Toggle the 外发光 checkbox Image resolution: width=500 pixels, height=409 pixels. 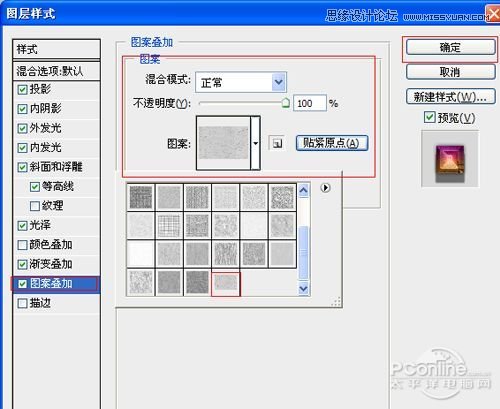22,128
